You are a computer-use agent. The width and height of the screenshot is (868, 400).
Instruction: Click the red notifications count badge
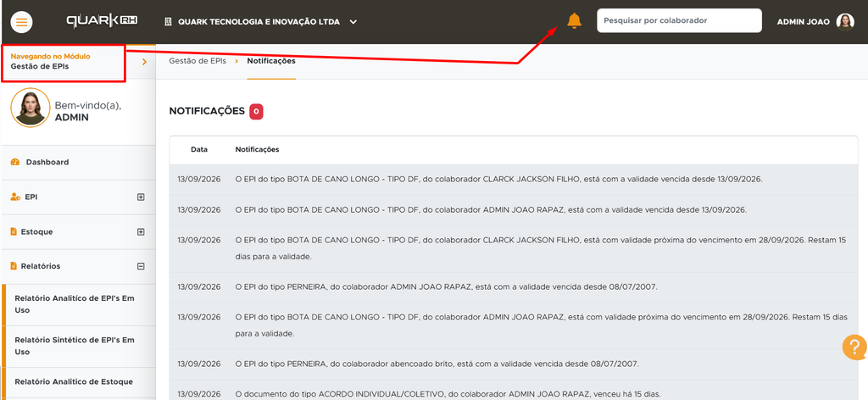[x=256, y=111]
